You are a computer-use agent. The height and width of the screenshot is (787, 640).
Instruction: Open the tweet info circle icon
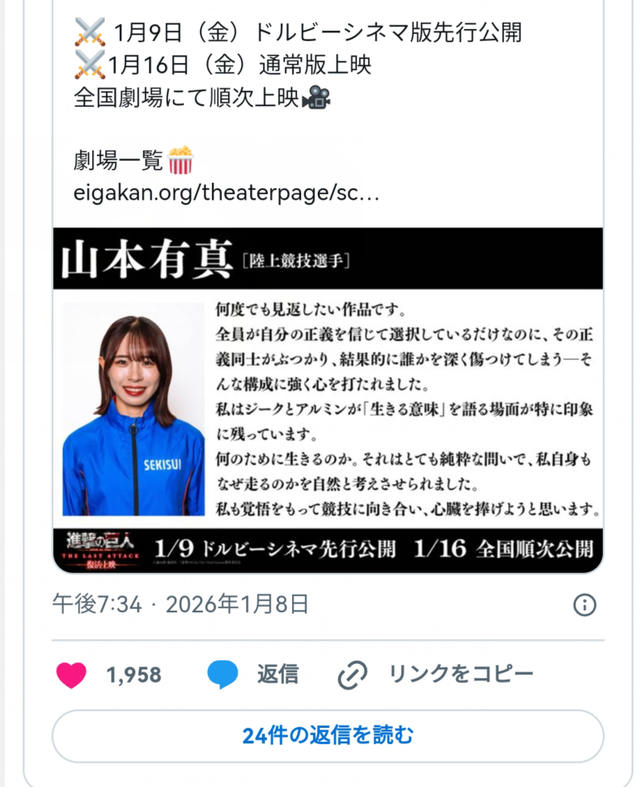point(584,605)
